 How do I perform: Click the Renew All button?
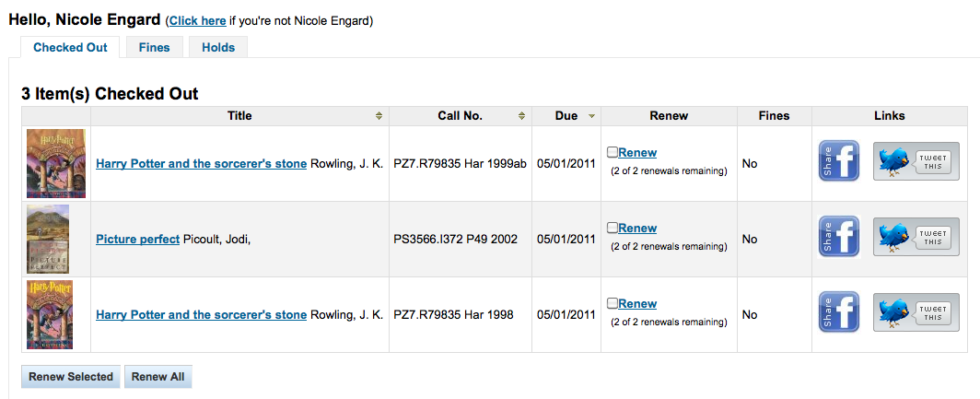click(x=158, y=377)
